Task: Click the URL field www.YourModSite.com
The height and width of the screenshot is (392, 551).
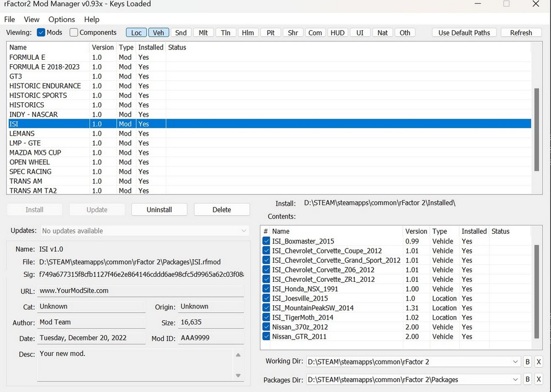Action: tap(141, 291)
